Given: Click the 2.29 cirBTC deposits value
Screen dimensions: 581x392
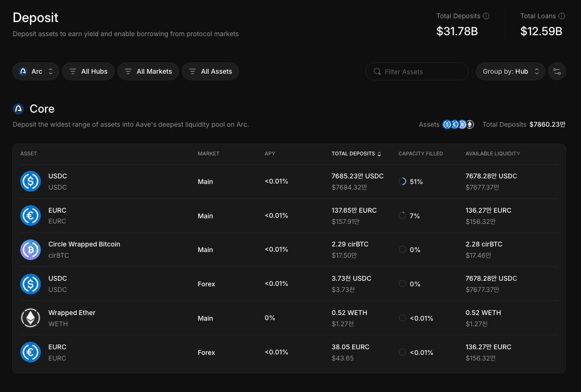Looking at the screenshot, I should point(350,244).
